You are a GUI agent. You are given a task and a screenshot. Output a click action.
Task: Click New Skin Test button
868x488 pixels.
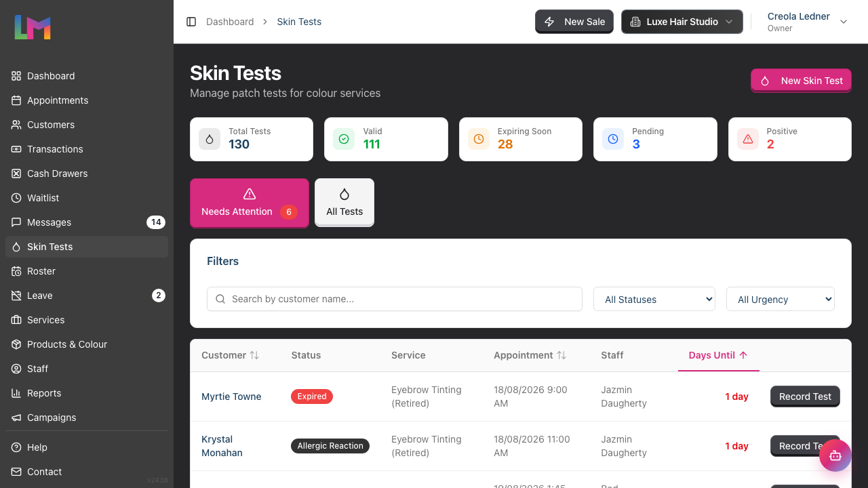801,81
